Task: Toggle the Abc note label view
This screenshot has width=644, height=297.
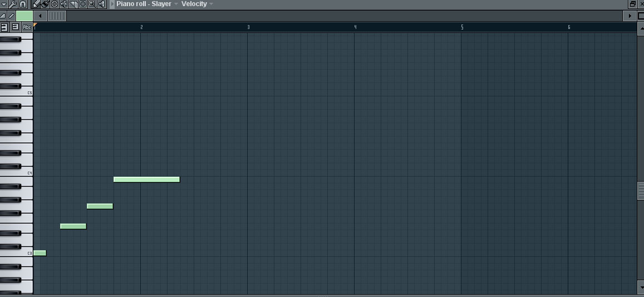Action: point(27,27)
